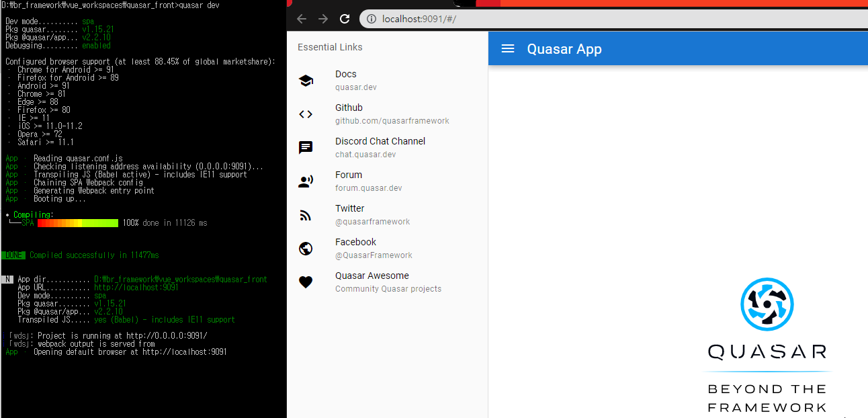The image size is (868, 418).
Task: Click the address bar showing localhost:9091
Action: pyautogui.click(x=615, y=19)
